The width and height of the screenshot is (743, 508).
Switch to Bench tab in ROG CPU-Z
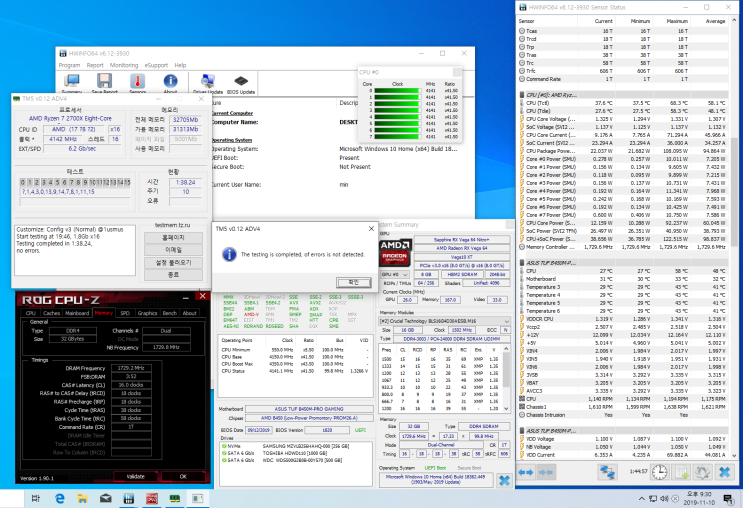170,313
